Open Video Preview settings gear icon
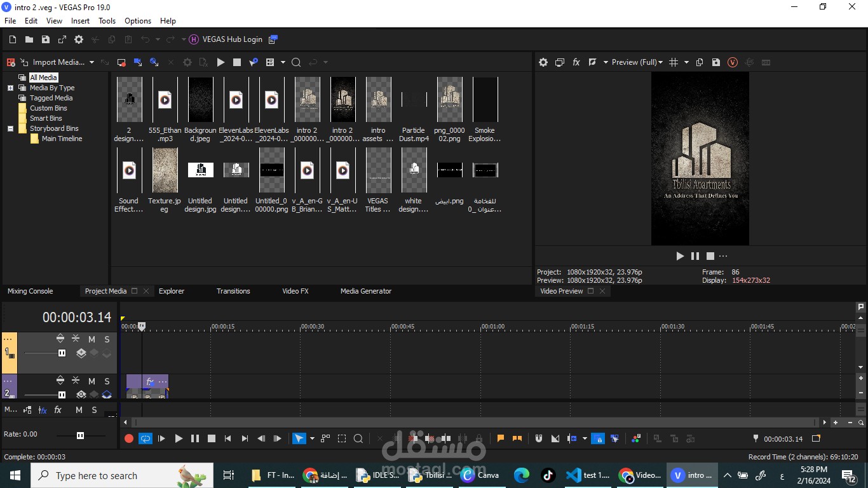Image resolution: width=868 pixels, height=488 pixels. [x=543, y=62]
